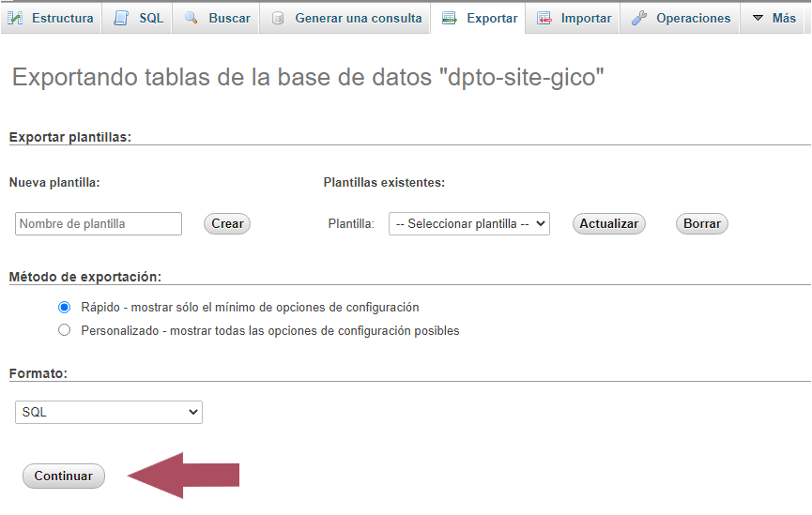Click the Borrar template button
Image resolution: width=812 pixels, height=515 pixels.
[701, 224]
